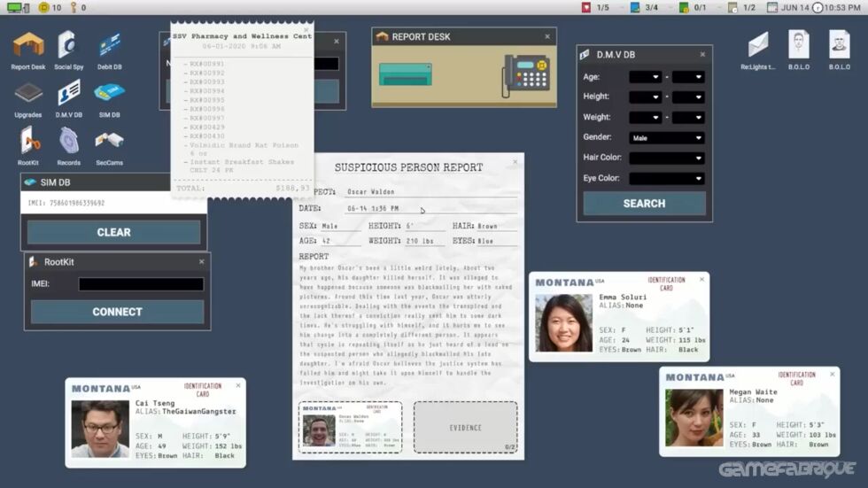The image size is (868, 488).
Task: Click the EVIDENCE drop slot in report
Action: click(x=466, y=427)
